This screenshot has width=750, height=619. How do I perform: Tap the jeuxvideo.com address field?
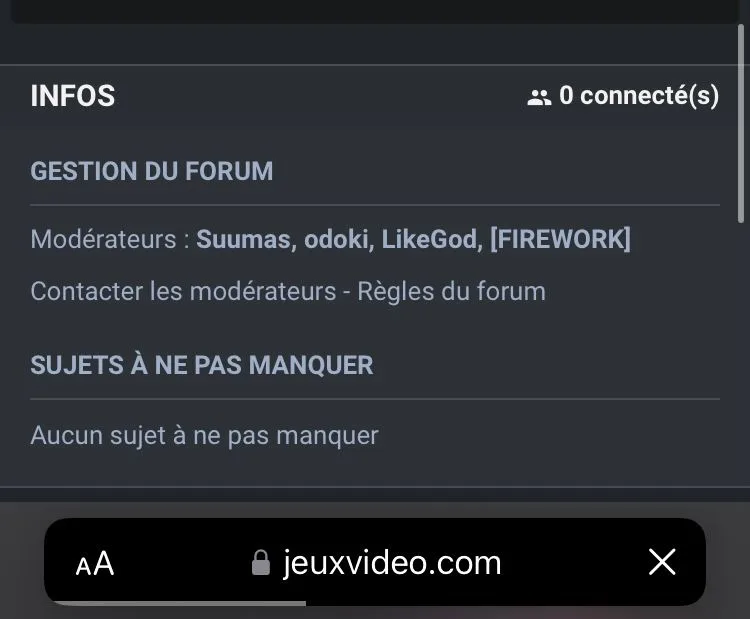click(375, 562)
